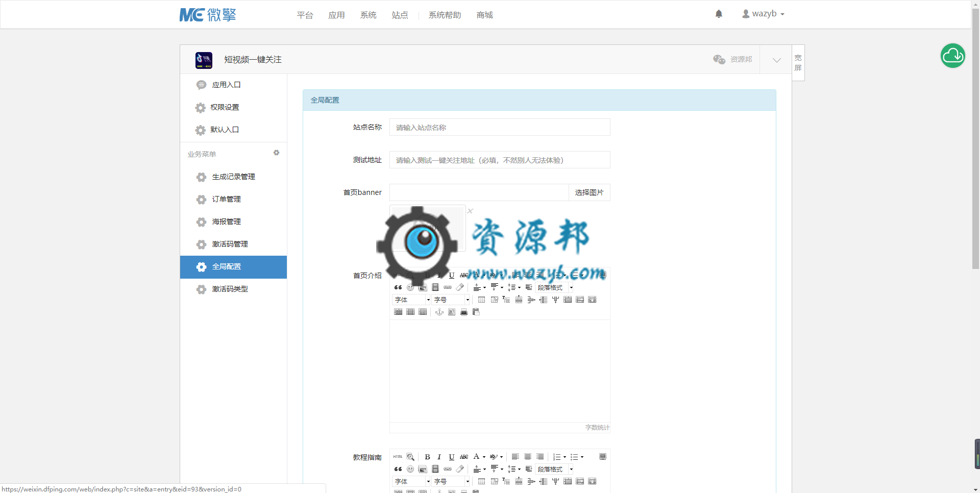Open line spacing dropdown in 首页介绍 editor
This screenshot has width=980, height=493.
(514, 287)
